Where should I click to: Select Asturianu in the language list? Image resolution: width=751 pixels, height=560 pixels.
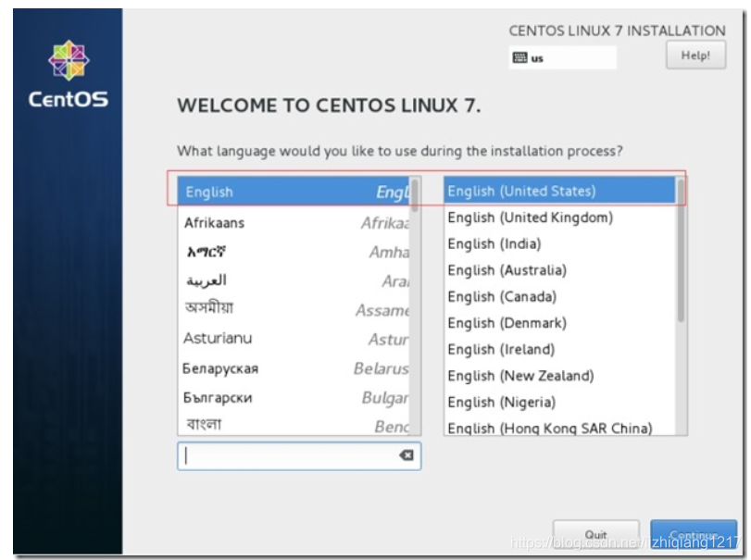click(294, 339)
